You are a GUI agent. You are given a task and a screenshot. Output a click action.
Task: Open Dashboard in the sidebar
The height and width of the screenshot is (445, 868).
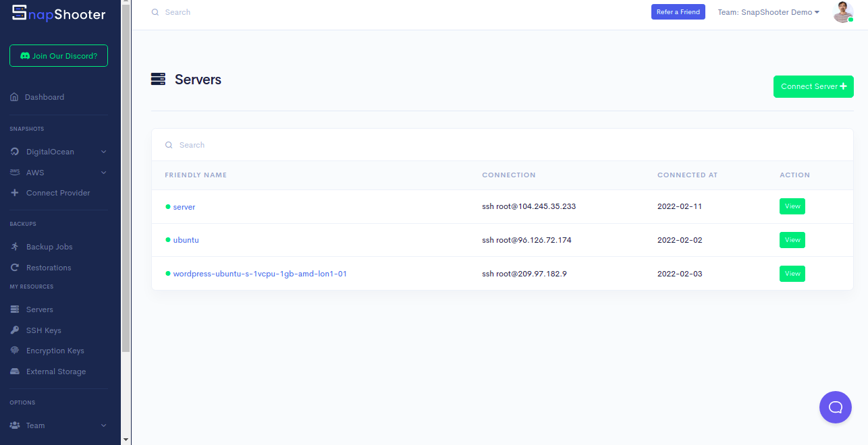45,97
